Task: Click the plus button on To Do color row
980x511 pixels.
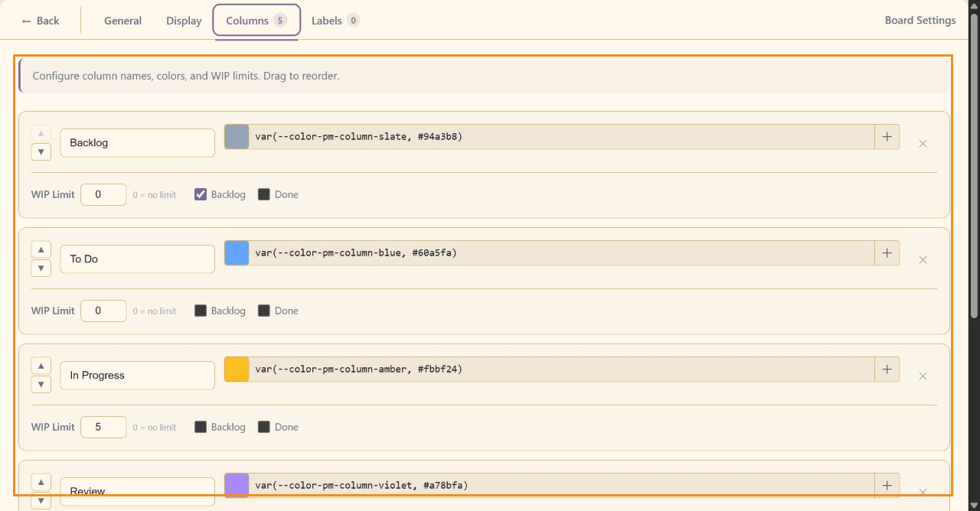Action: tap(887, 253)
